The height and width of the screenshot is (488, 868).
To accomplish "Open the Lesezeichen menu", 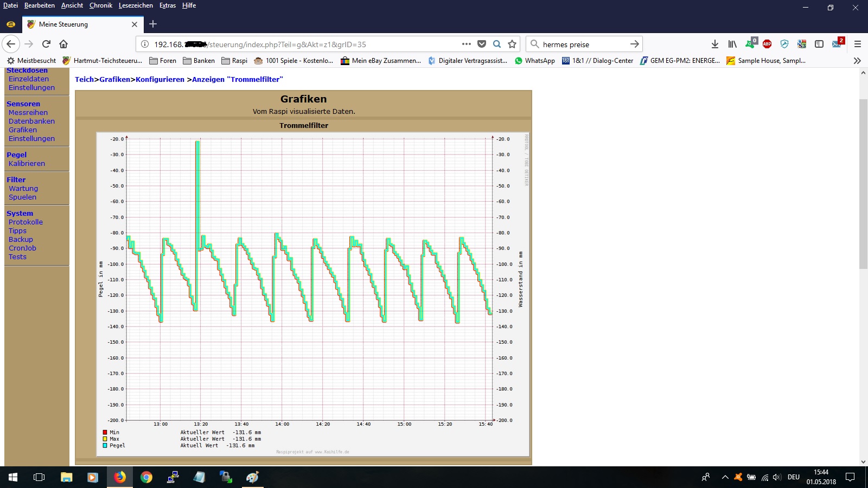I will (136, 5).
